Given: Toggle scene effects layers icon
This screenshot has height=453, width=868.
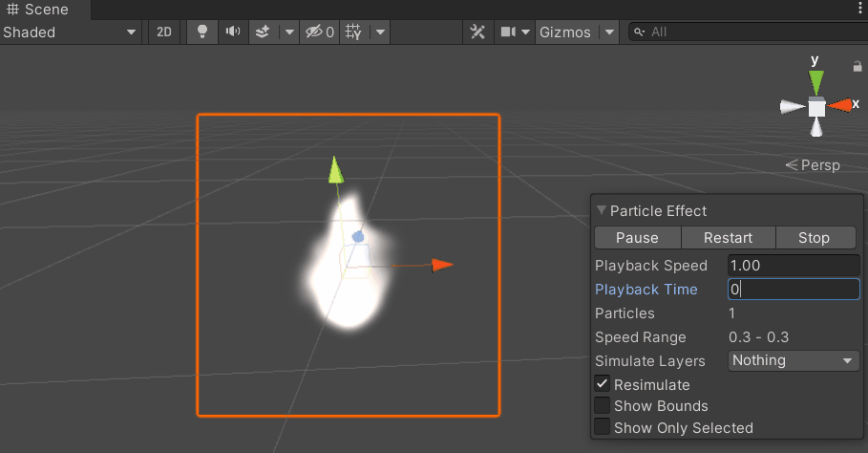Looking at the screenshot, I should [263, 32].
